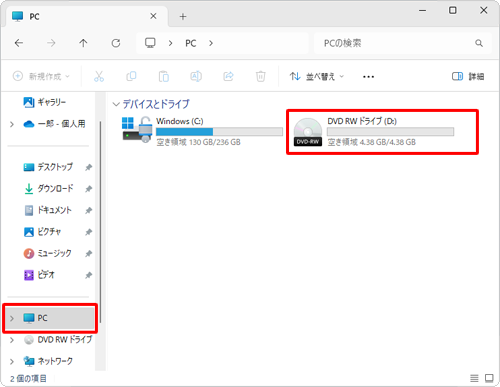This screenshot has height=387, width=500.
Task: Open the three-dot See more menu
Action: [368, 77]
